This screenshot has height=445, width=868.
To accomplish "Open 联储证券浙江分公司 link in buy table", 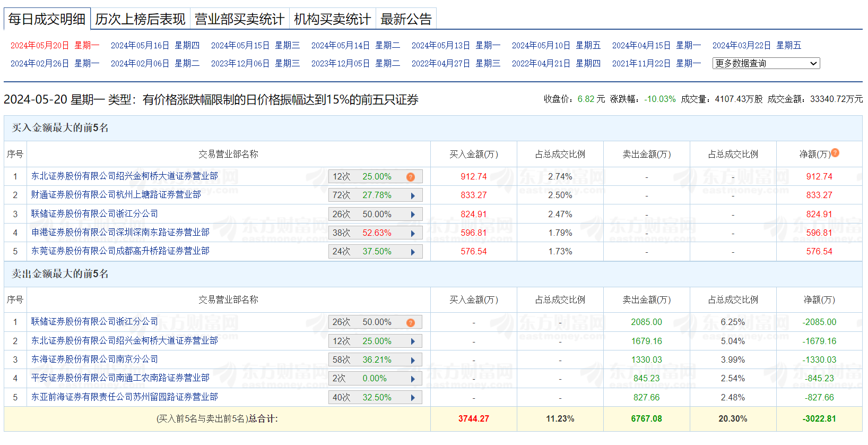I will coord(94,213).
